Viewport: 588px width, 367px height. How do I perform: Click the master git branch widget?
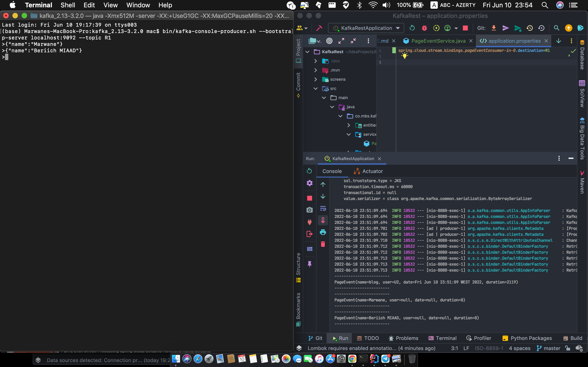point(548,348)
